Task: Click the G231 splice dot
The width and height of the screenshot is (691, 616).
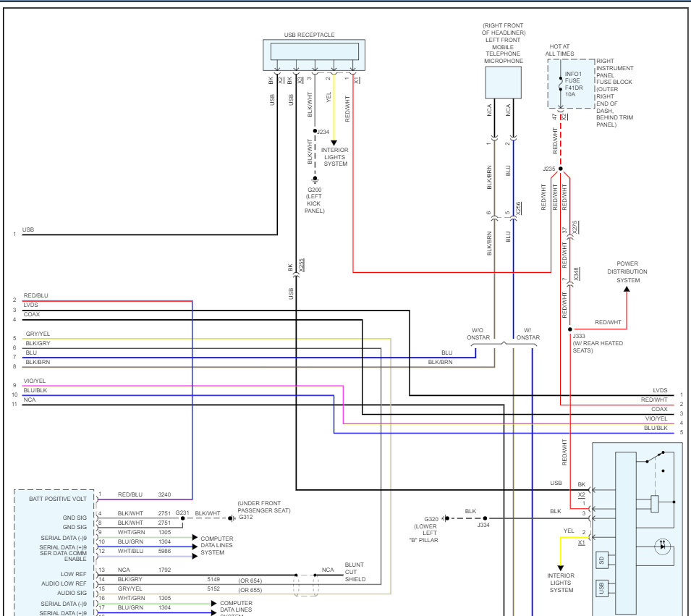Action: 182,518
